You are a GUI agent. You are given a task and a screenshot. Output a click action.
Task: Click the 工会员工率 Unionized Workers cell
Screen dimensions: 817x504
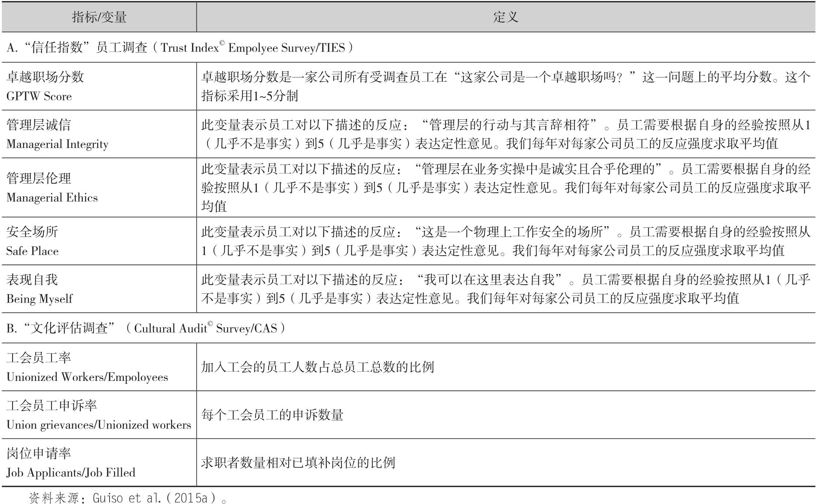click(x=87, y=367)
